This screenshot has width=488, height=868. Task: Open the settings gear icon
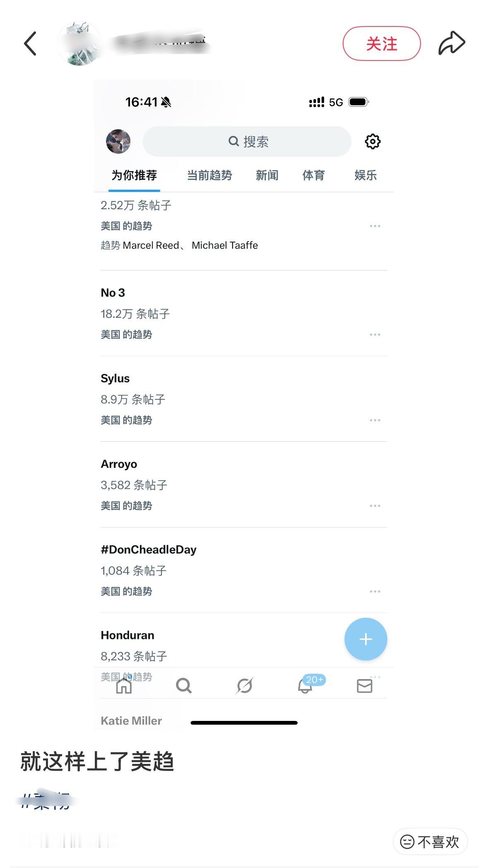[373, 142]
